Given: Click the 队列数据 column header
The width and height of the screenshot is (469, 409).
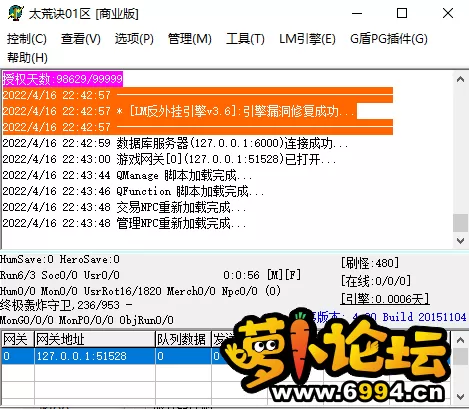Looking at the screenshot, I should 183,340.
